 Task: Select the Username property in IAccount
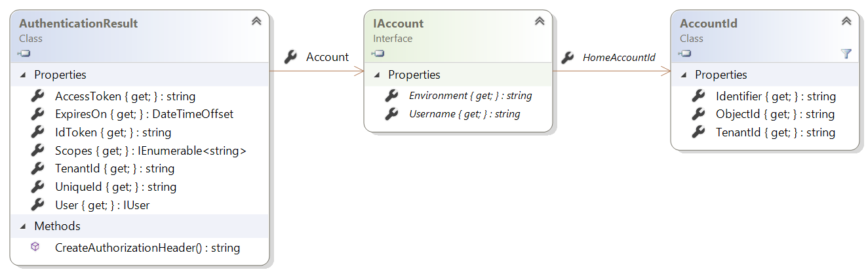(464, 114)
